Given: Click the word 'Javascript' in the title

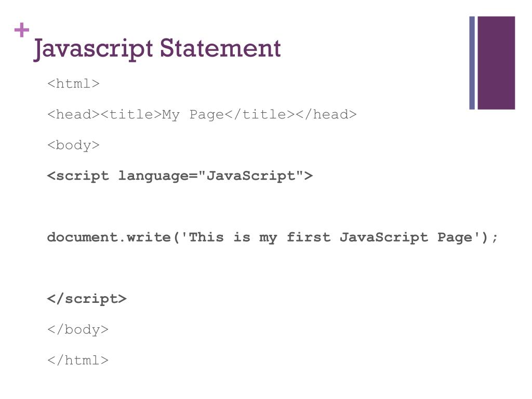Looking at the screenshot, I should (94, 49).
